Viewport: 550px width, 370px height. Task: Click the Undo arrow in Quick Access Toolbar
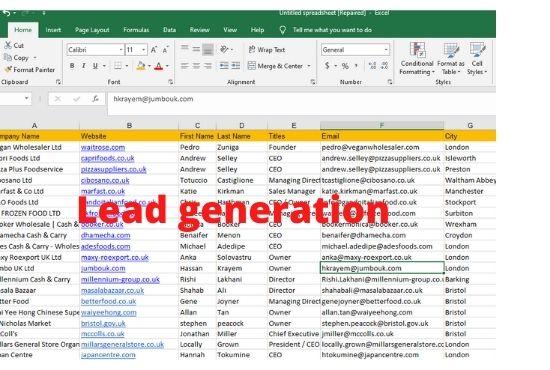click(x=6, y=13)
